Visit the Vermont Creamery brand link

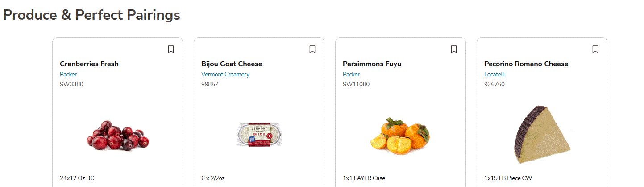(x=225, y=75)
